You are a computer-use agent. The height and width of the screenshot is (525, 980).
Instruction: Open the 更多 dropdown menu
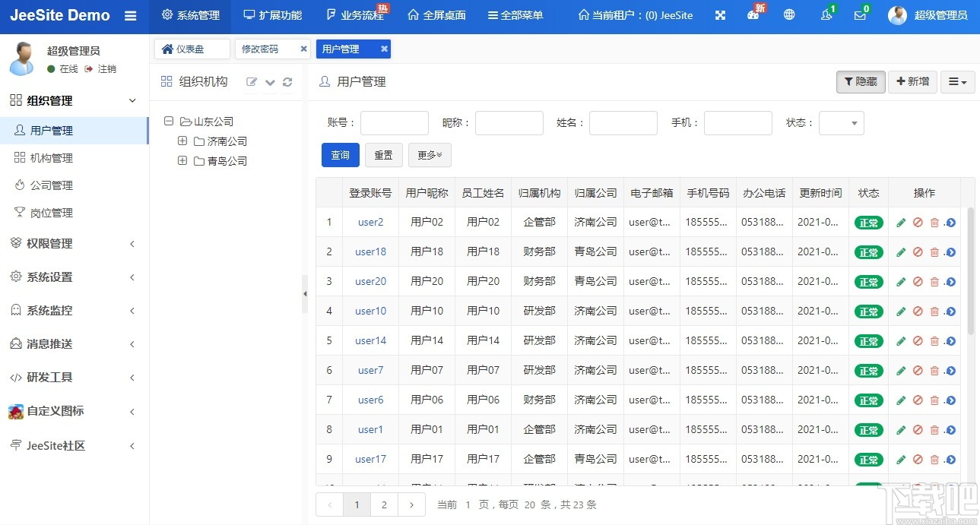coord(430,154)
